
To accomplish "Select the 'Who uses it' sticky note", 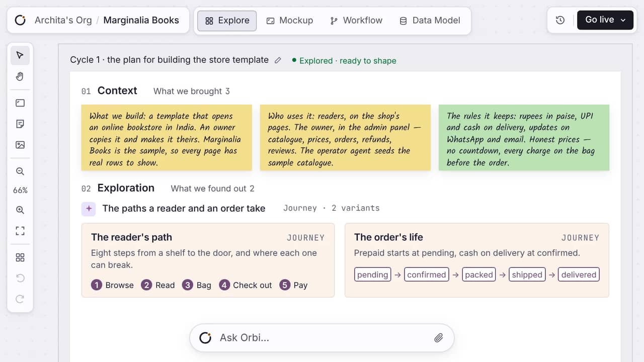I will click(x=345, y=137).
